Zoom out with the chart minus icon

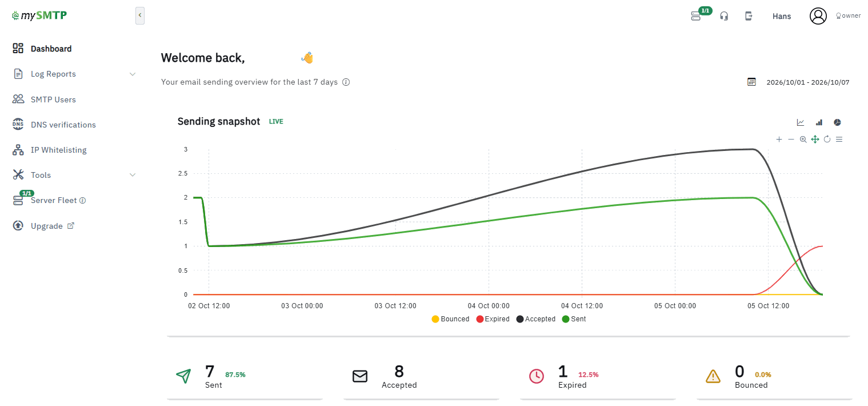(791, 140)
